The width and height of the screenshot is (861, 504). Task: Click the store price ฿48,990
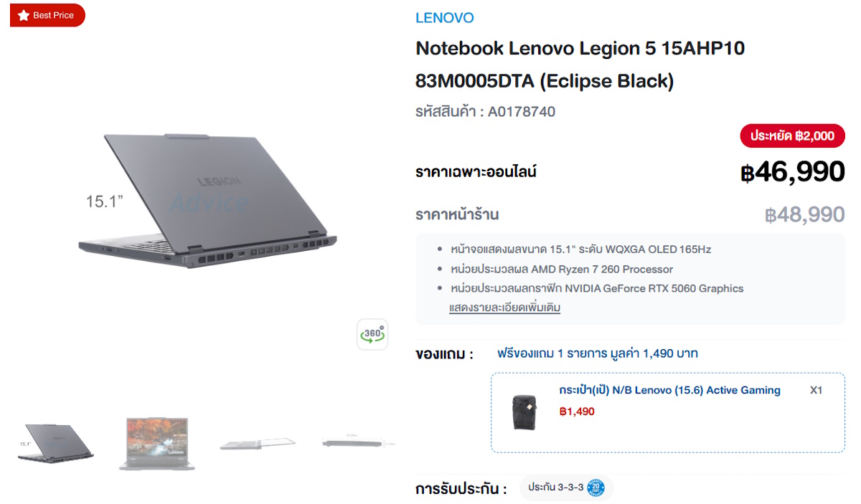click(805, 214)
